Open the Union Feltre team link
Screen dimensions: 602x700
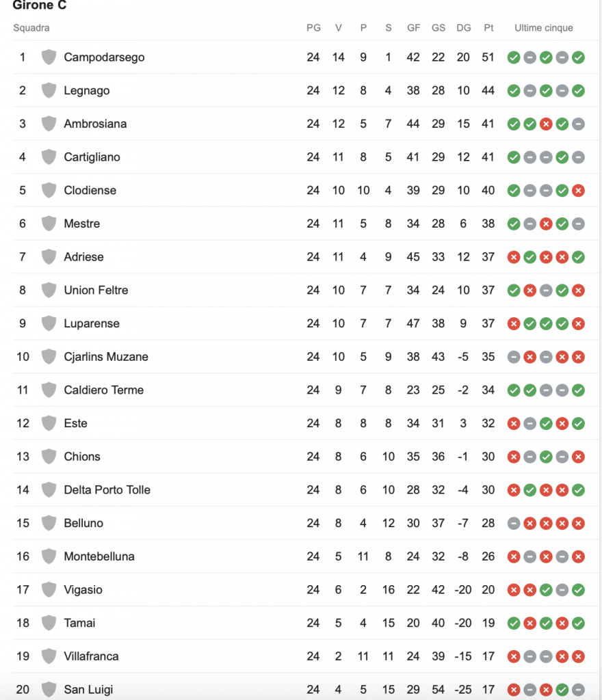96,290
